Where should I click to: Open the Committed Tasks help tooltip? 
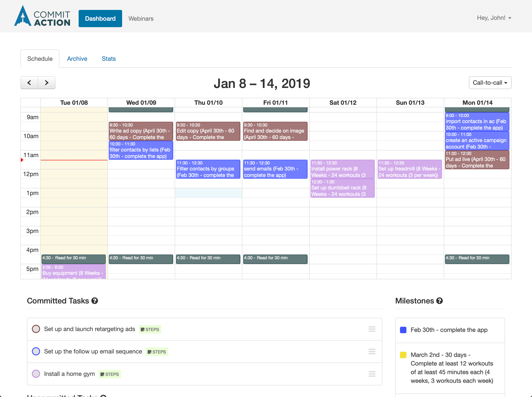(x=95, y=301)
